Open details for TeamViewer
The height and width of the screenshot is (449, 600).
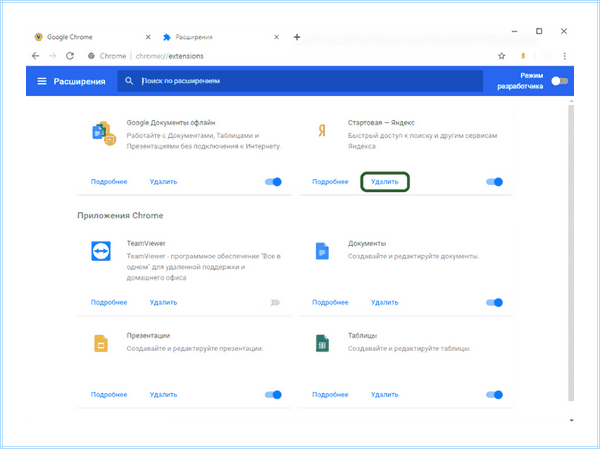[109, 302]
